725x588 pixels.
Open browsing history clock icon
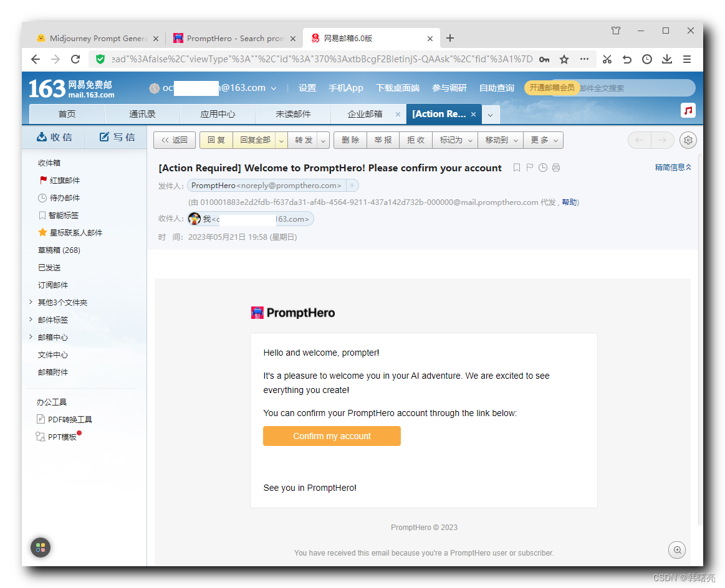click(x=647, y=59)
